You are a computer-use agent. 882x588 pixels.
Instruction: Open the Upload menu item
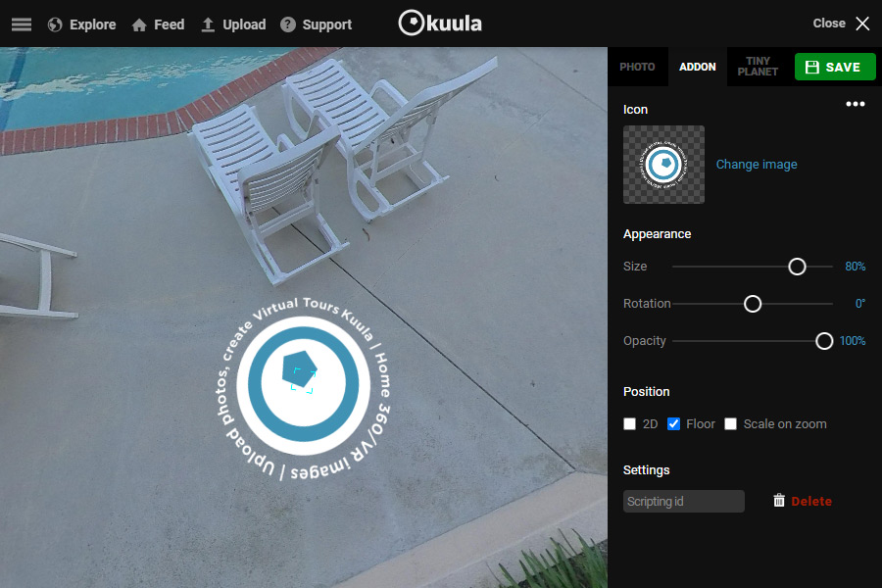point(244,24)
